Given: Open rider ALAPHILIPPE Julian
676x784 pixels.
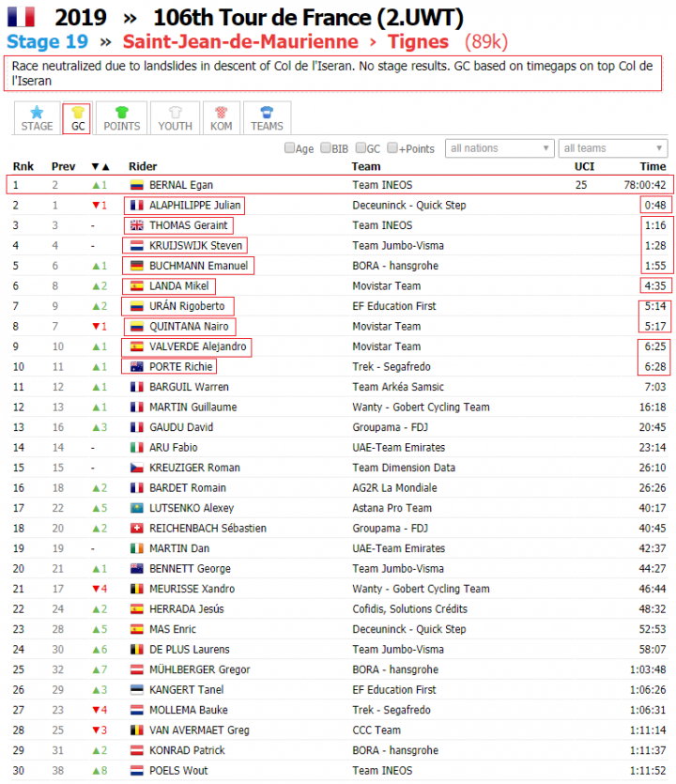Looking at the screenshot, I should [x=195, y=205].
